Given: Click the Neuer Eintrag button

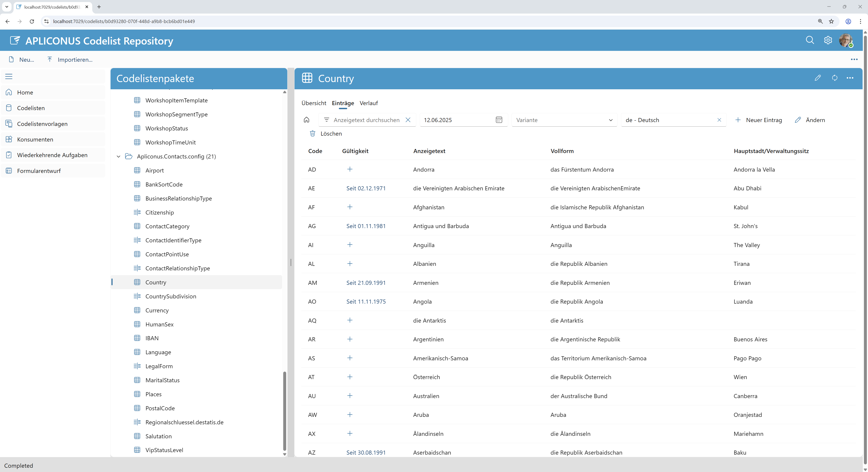Looking at the screenshot, I should click(759, 120).
